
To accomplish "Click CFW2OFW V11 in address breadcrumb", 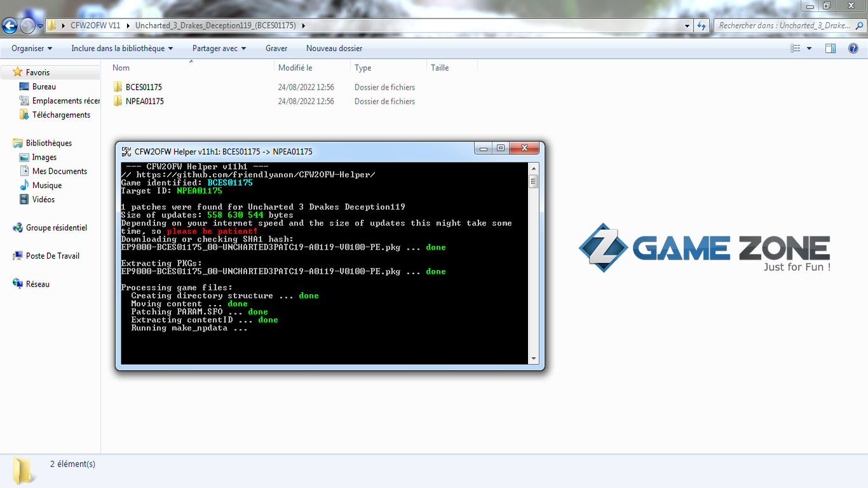I will pyautogui.click(x=95, y=25).
